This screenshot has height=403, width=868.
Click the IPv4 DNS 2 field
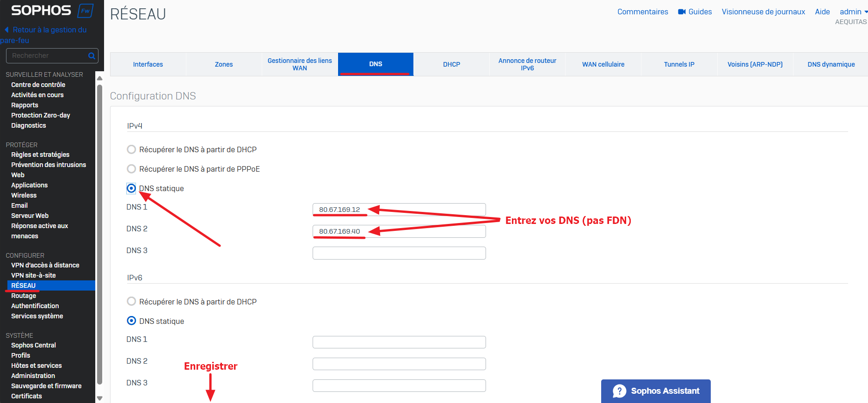pos(399,231)
